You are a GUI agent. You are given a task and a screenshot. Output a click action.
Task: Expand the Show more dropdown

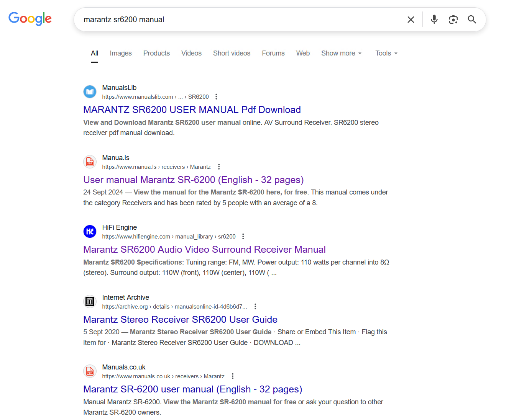[342, 53]
